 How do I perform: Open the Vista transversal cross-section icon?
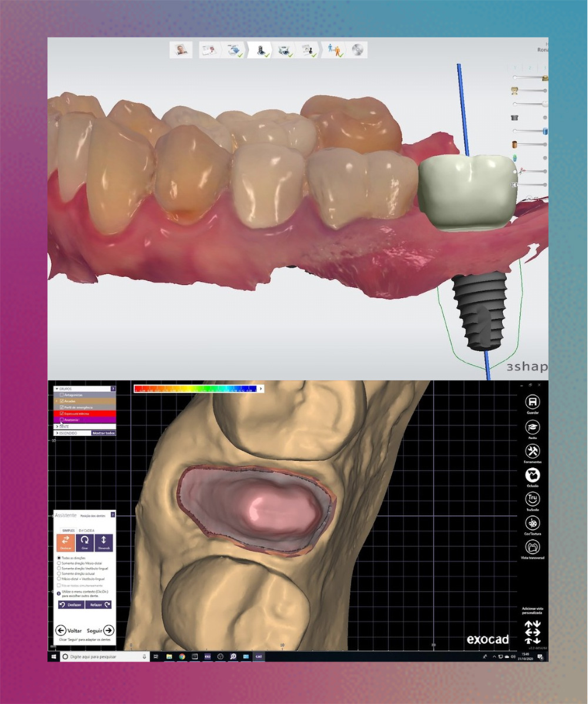pos(532,547)
